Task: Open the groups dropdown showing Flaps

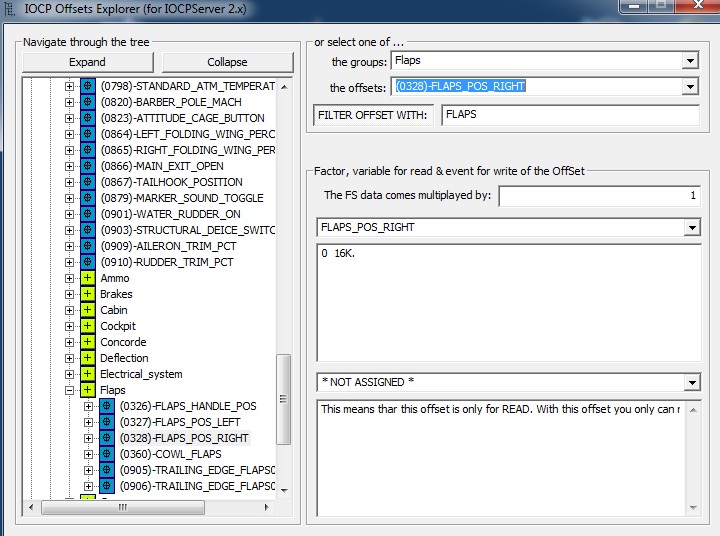Action: [689, 61]
